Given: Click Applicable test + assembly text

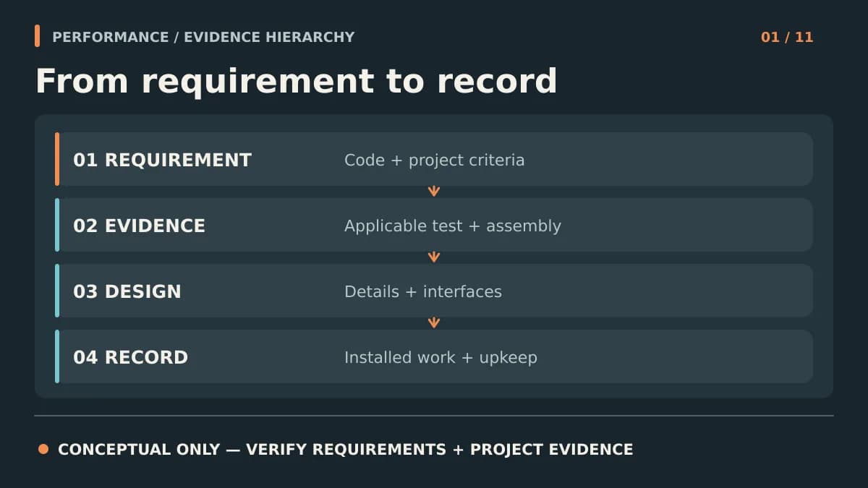Looking at the screenshot, I should [x=453, y=226].
